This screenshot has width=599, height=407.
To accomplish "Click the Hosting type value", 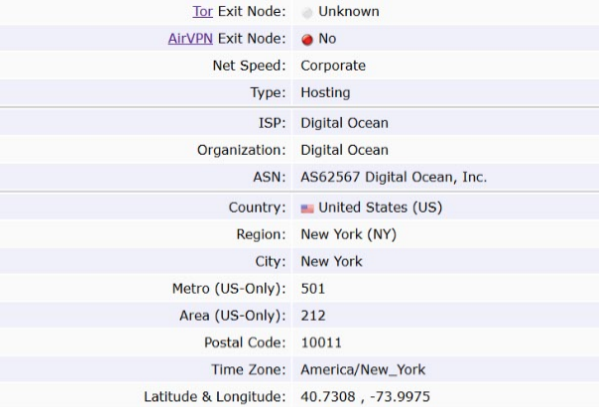I will (x=325, y=93).
